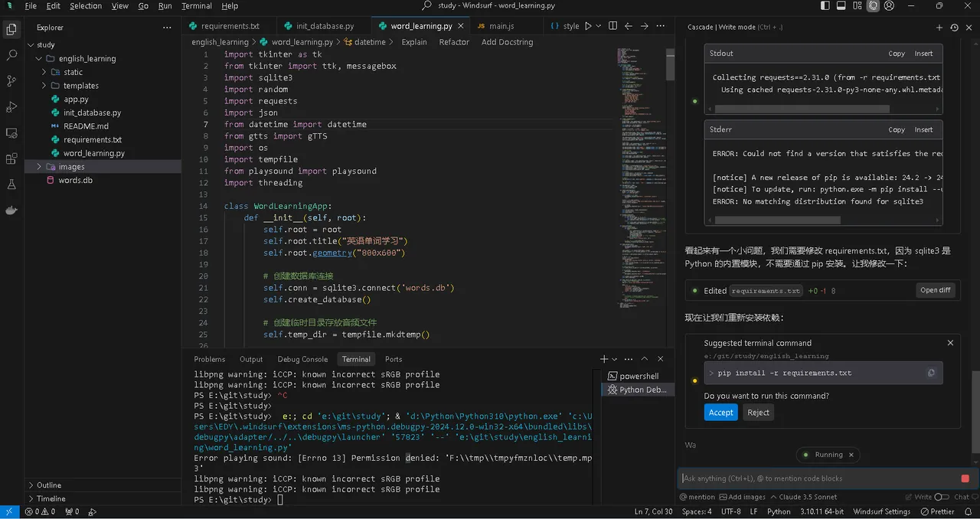Close the terminal panel
Viewport: 980px width, 519px height.
point(661,359)
